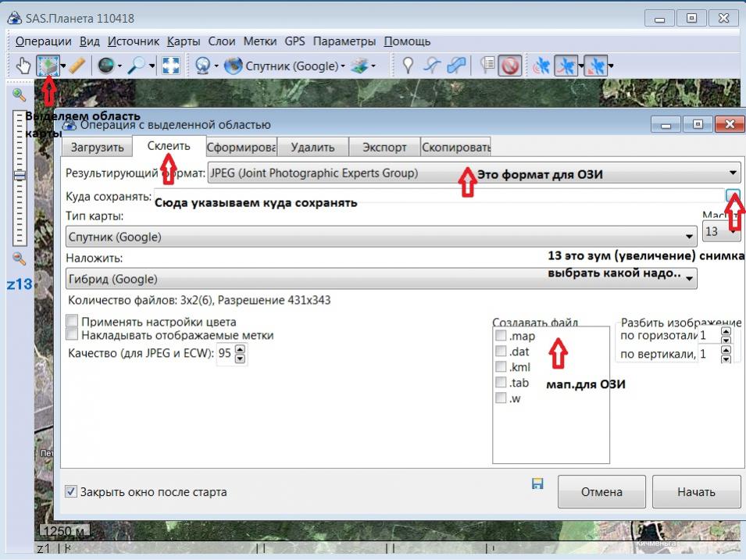The width and height of the screenshot is (746, 560).
Task: Click the zoom in magnifier on sidebar
Action: [x=20, y=95]
